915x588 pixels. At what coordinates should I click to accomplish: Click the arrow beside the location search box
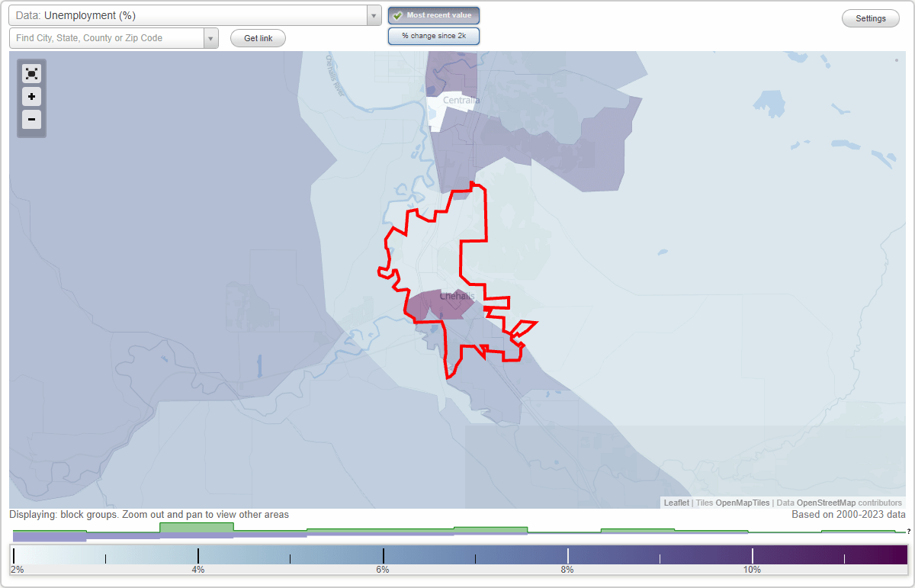tap(211, 37)
